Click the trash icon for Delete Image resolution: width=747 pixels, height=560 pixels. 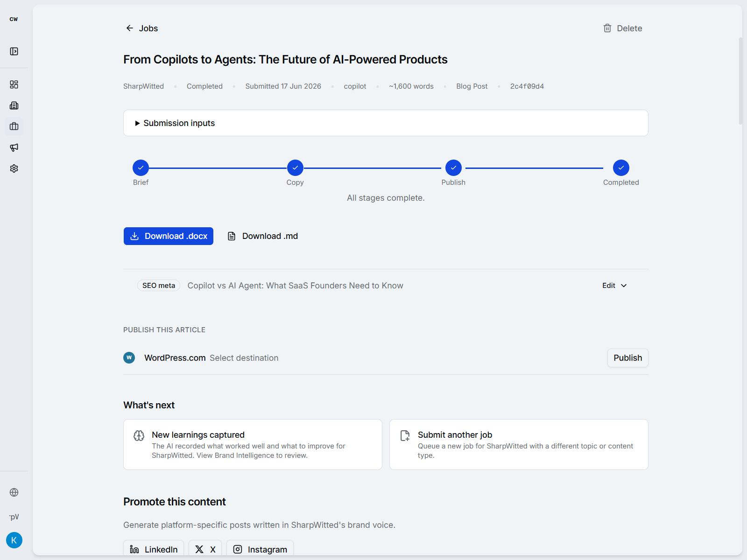[x=607, y=28]
